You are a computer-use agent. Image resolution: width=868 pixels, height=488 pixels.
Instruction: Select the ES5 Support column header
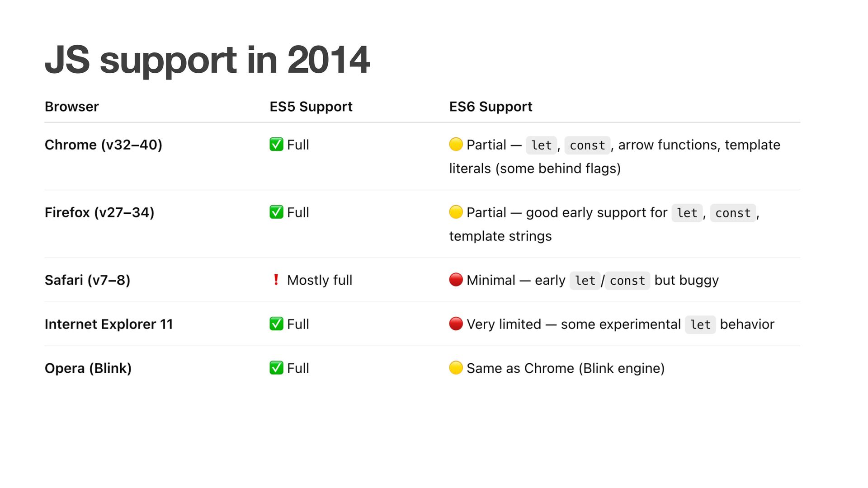(311, 107)
